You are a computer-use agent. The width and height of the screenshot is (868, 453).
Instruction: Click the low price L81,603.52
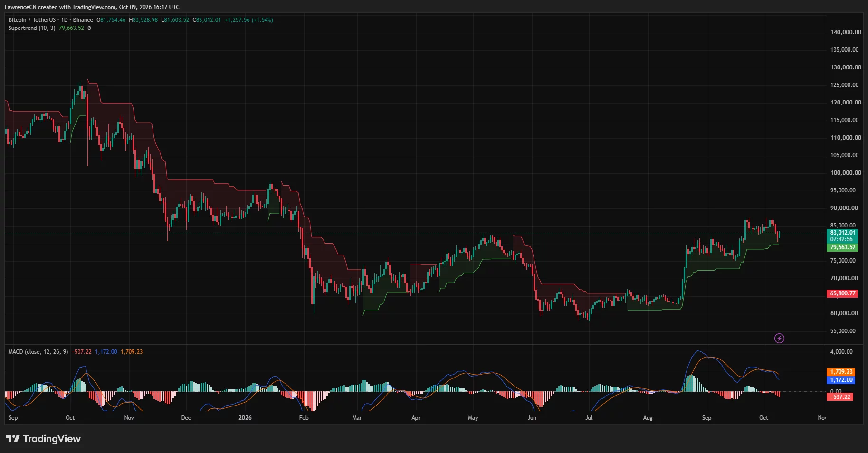click(x=175, y=20)
